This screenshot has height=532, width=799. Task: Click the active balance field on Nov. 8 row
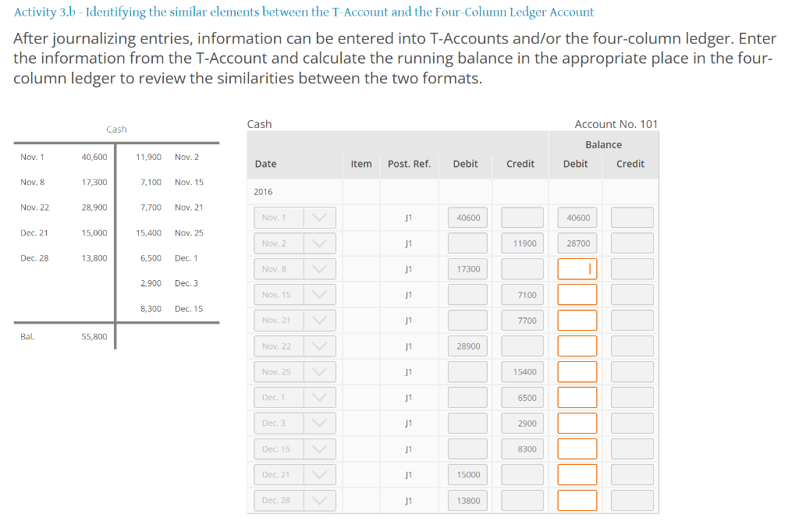tap(577, 268)
